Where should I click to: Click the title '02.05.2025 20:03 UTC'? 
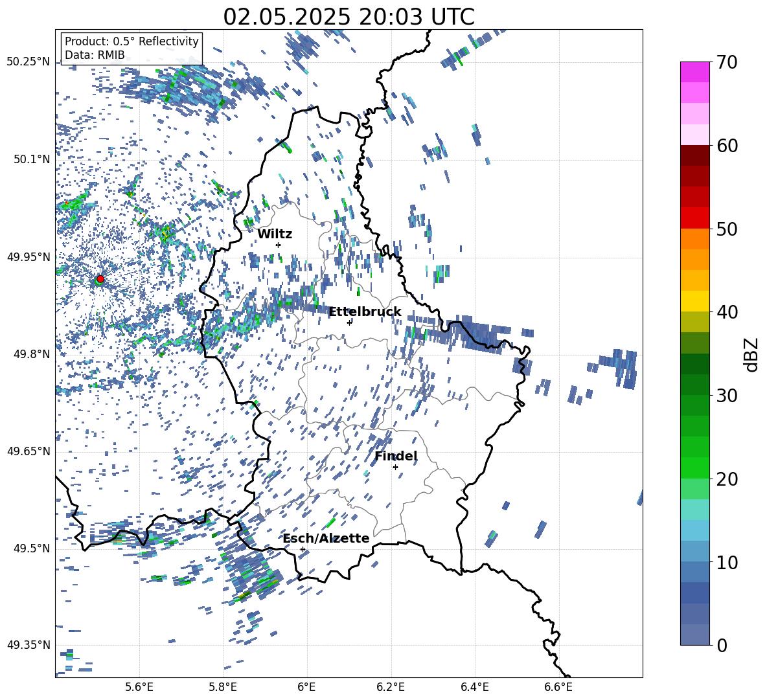[x=349, y=17]
